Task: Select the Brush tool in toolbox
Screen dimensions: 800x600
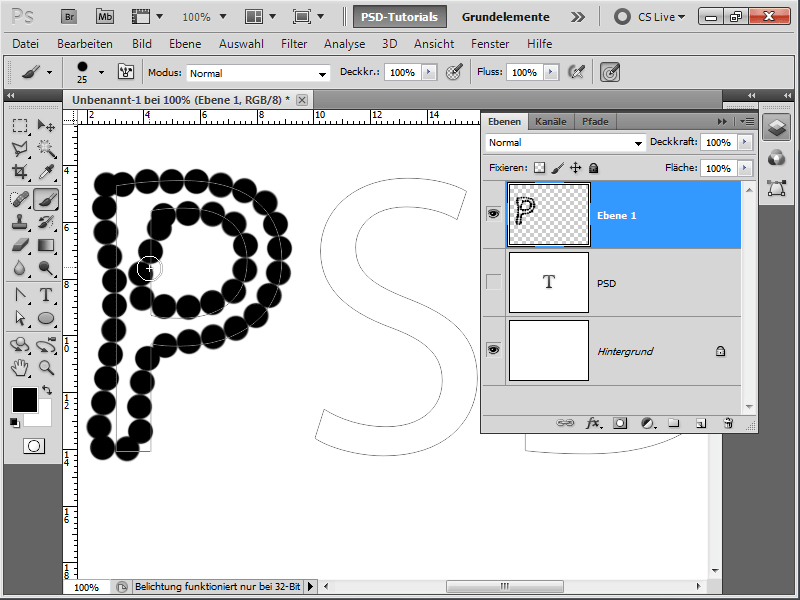Action: point(46,199)
